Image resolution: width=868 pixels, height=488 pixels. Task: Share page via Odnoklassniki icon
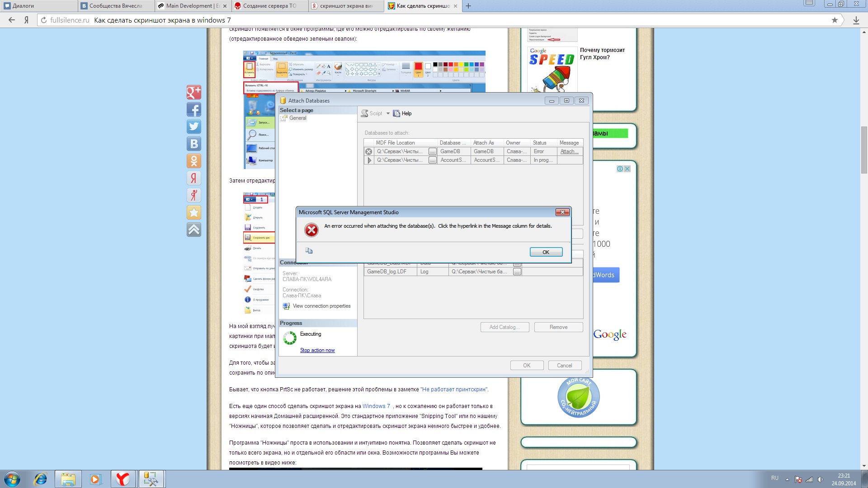pos(194,161)
